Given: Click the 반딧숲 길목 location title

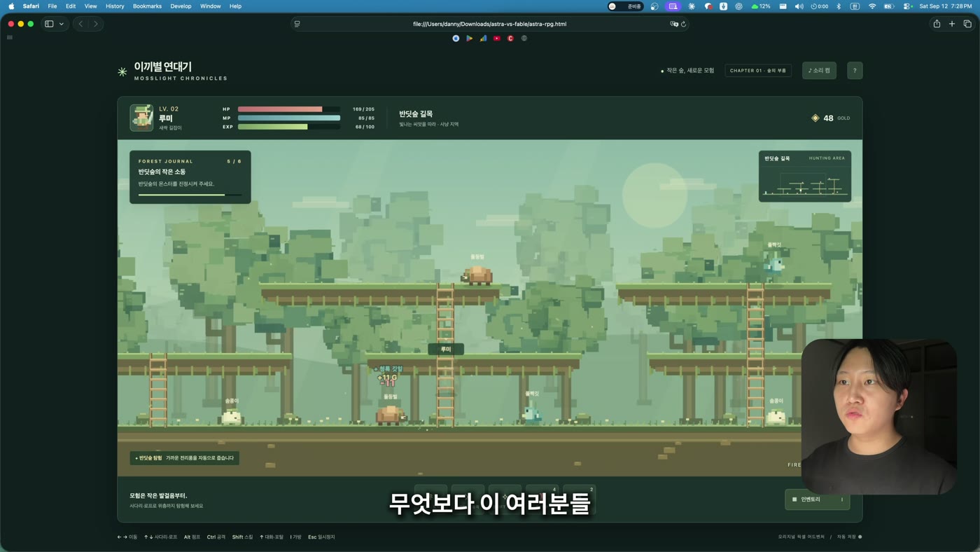Looking at the screenshot, I should (416, 113).
